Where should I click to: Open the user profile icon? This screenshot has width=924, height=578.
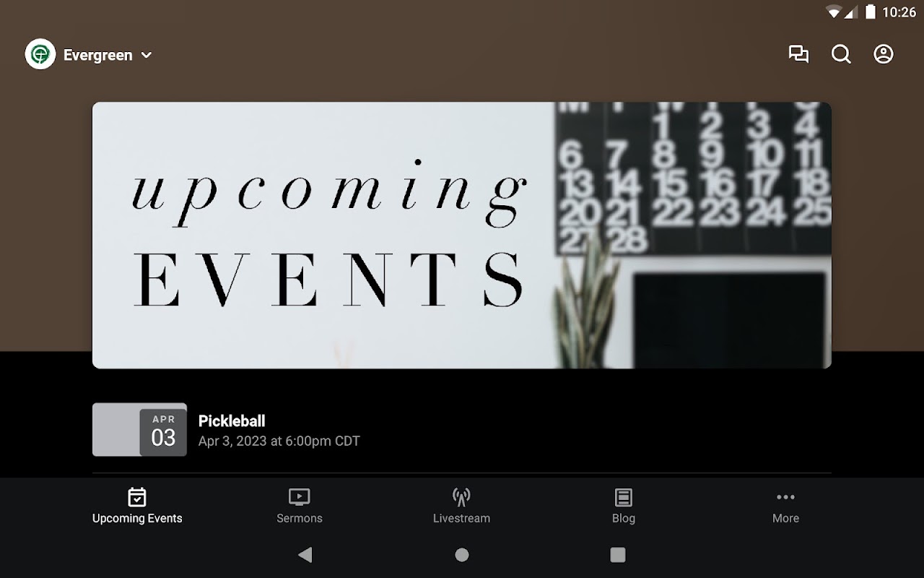pos(884,54)
